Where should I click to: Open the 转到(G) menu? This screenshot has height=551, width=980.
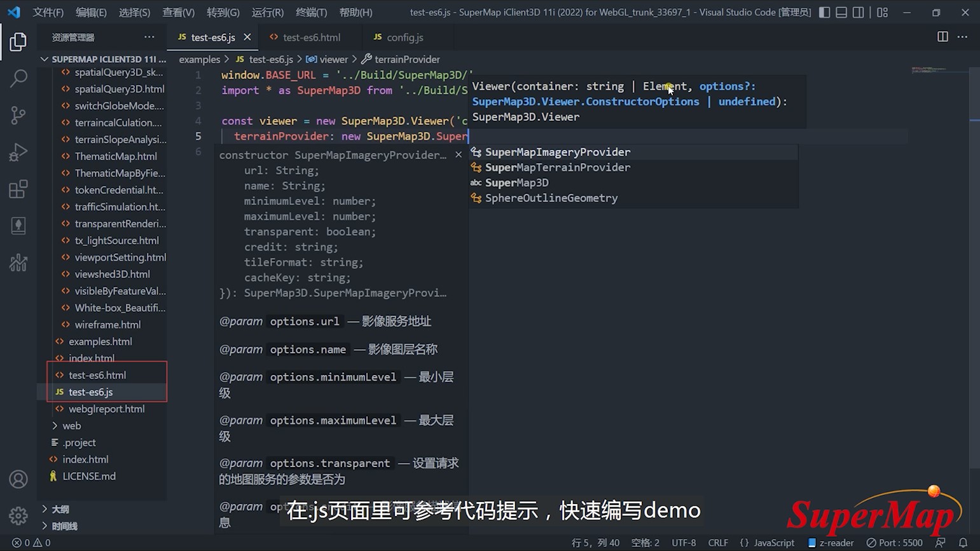(x=223, y=12)
